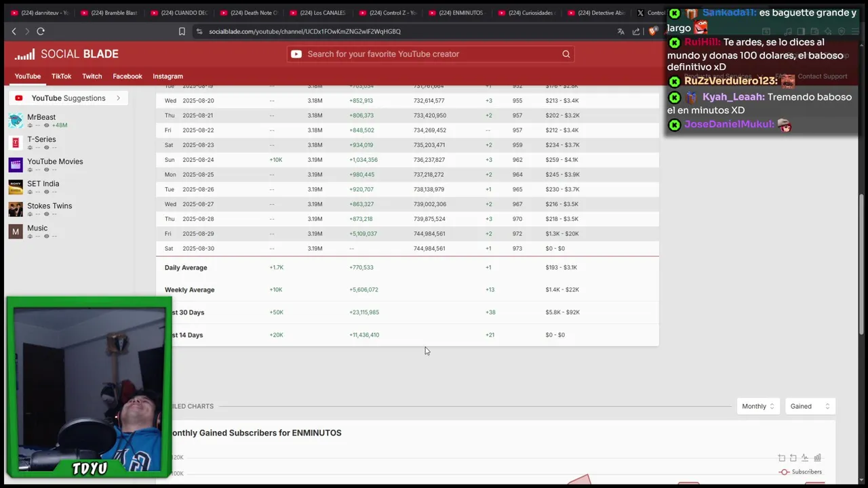
Task: Click the Stokes Twins channel avatar
Action: point(16,209)
